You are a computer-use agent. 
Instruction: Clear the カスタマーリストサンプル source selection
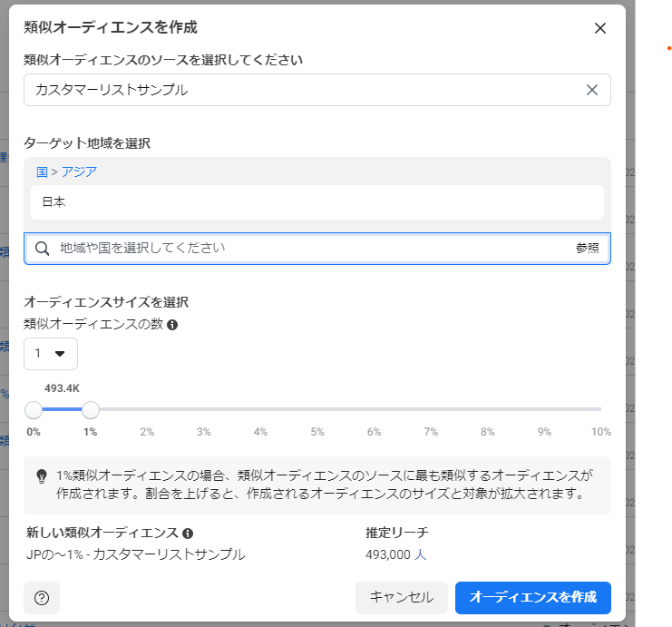click(592, 90)
